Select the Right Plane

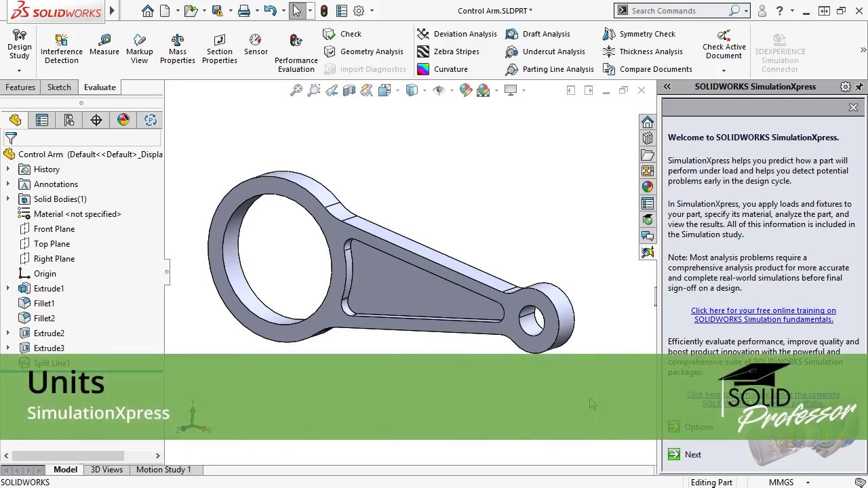47,259
